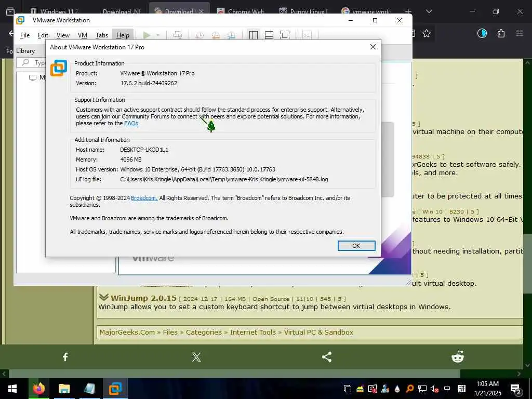Switch to the Puppy Linux browser tab
This screenshot has width=532, height=399.
303,11
